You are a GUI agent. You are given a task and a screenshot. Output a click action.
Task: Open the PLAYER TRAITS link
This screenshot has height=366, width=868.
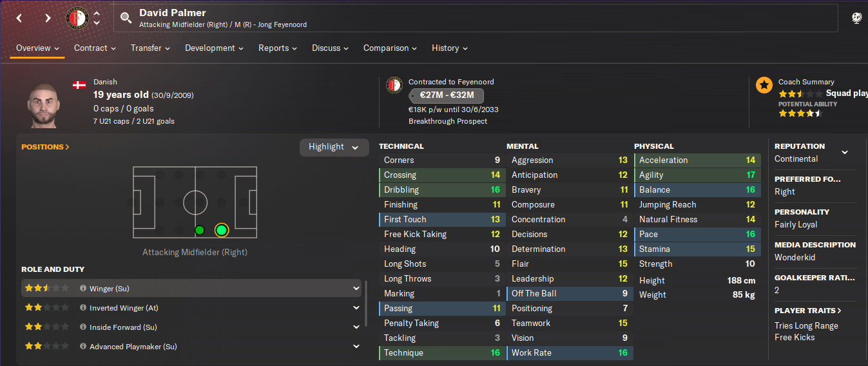(808, 311)
